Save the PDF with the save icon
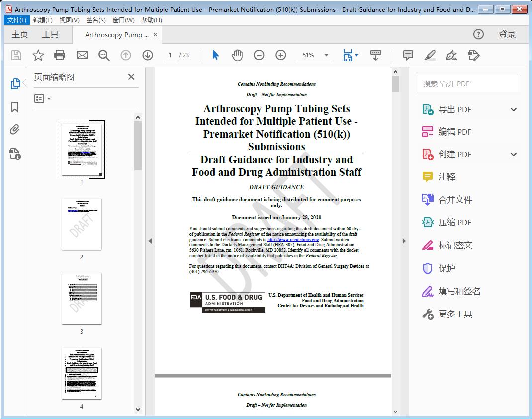 pos(16,55)
